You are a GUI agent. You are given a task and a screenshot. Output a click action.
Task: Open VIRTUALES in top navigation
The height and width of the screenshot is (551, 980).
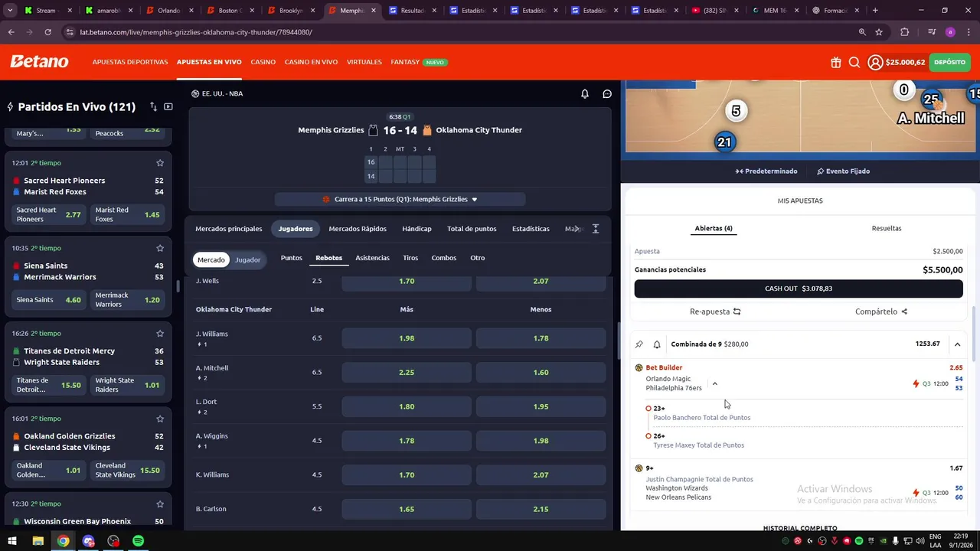coord(364,62)
